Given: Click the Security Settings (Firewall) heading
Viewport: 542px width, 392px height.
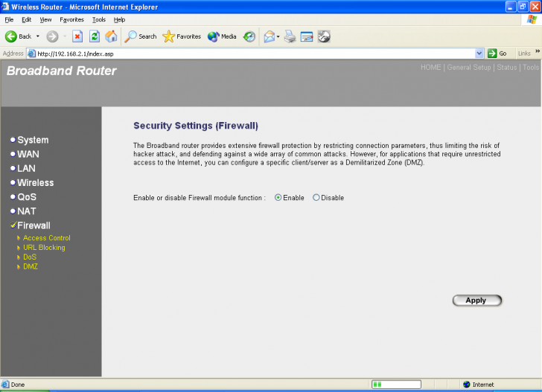Looking at the screenshot, I should click(196, 126).
